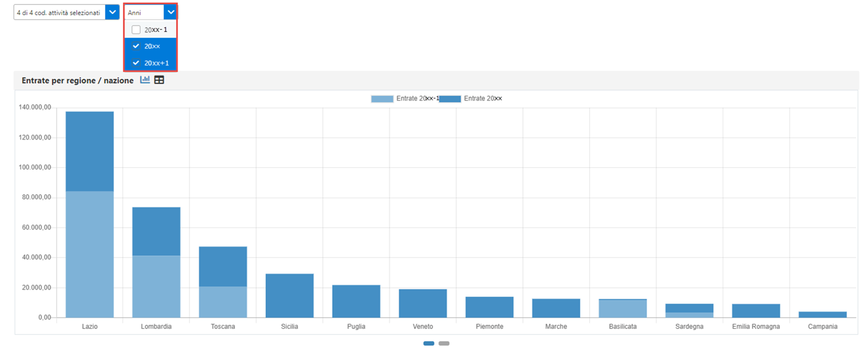The height and width of the screenshot is (351, 868).
Task: Collapse the Anni dropdown using its arrow
Action: (171, 12)
